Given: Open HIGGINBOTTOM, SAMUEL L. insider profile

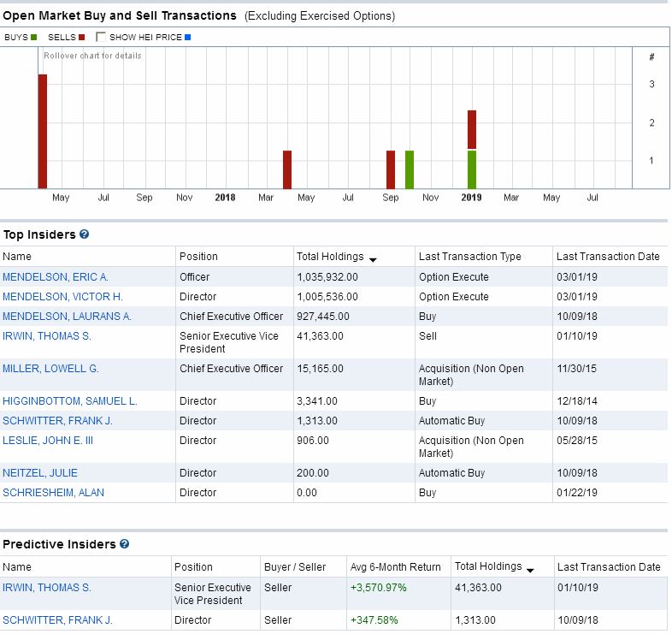Looking at the screenshot, I should point(70,401).
